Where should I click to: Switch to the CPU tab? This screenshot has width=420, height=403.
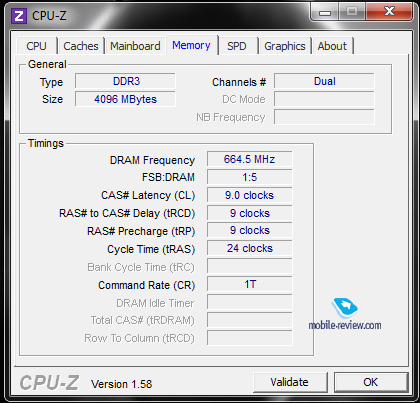36,46
